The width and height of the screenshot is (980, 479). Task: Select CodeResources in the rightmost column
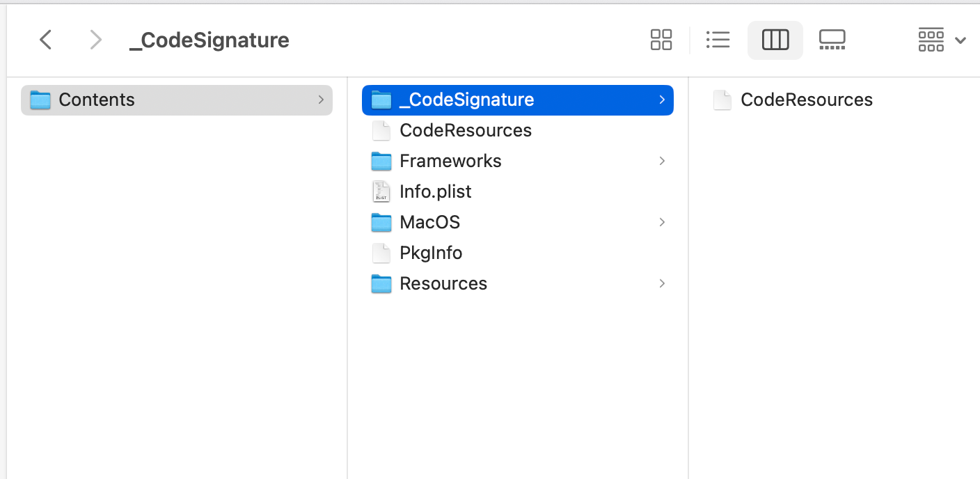pyautogui.click(x=806, y=100)
